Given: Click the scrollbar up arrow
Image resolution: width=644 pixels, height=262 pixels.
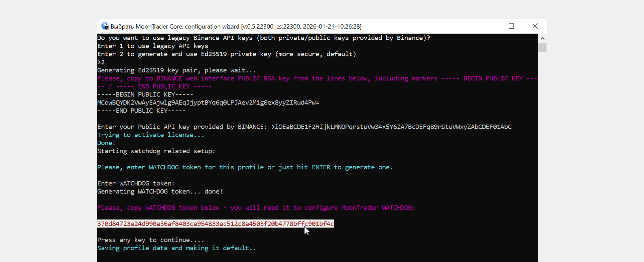Looking at the screenshot, I should click(x=542, y=38).
